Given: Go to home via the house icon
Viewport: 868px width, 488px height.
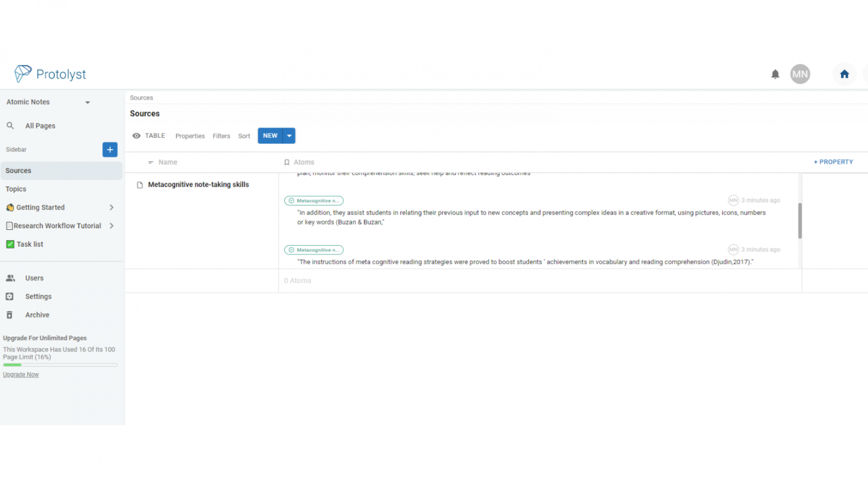Looking at the screenshot, I should [844, 74].
